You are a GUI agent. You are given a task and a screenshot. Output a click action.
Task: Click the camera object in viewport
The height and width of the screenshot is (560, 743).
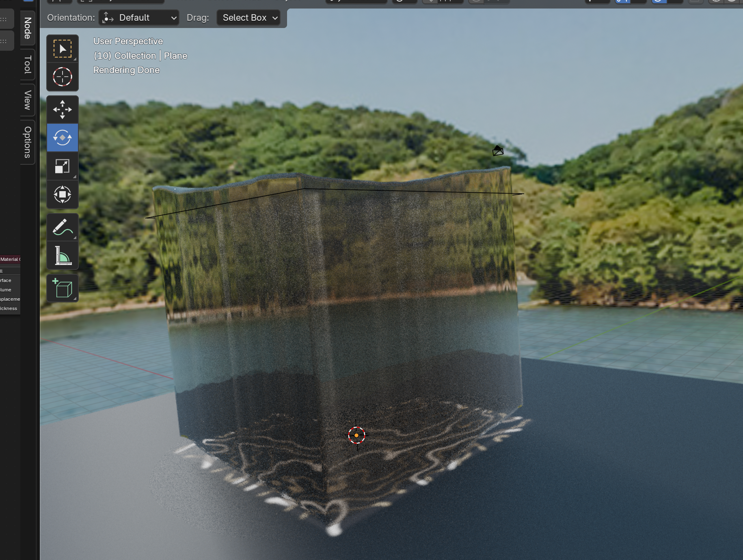(498, 151)
